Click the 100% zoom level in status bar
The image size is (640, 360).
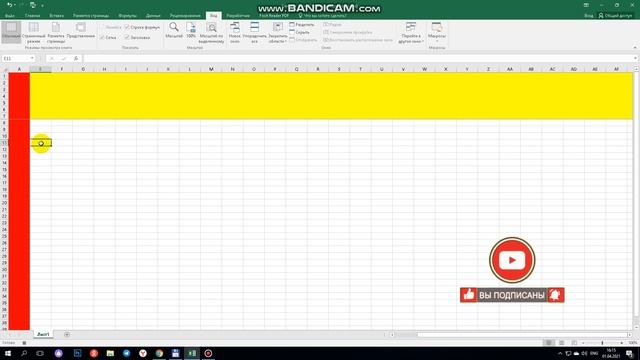632,343
